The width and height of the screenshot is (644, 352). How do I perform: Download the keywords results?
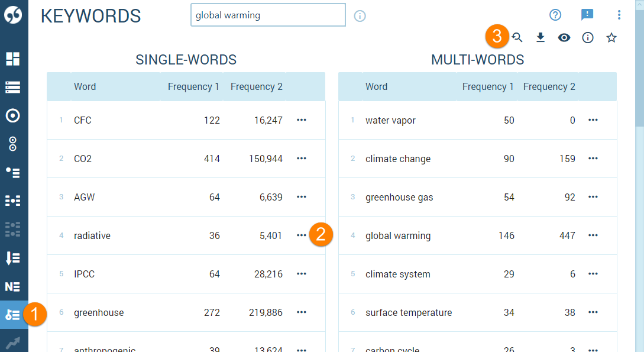coord(540,38)
